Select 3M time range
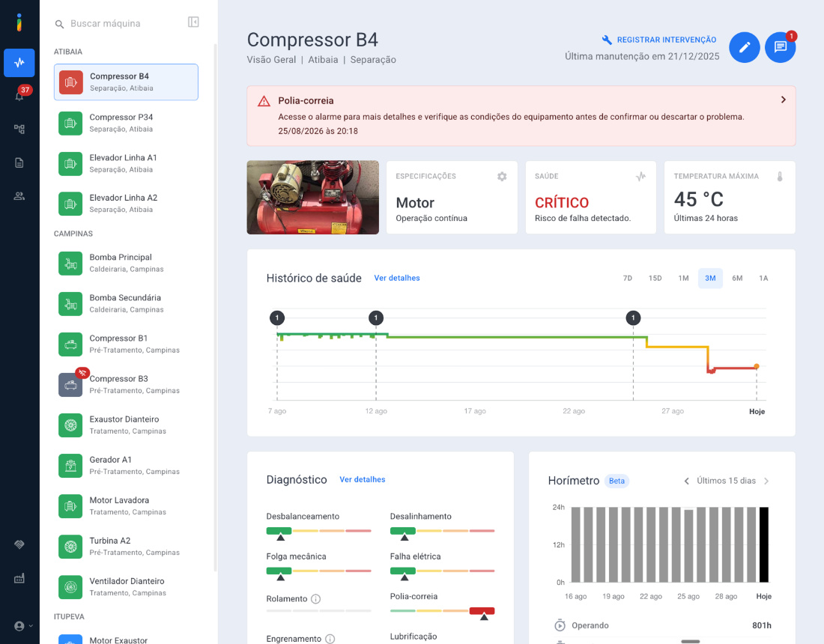The image size is (824, 644). tap(710, 279)
